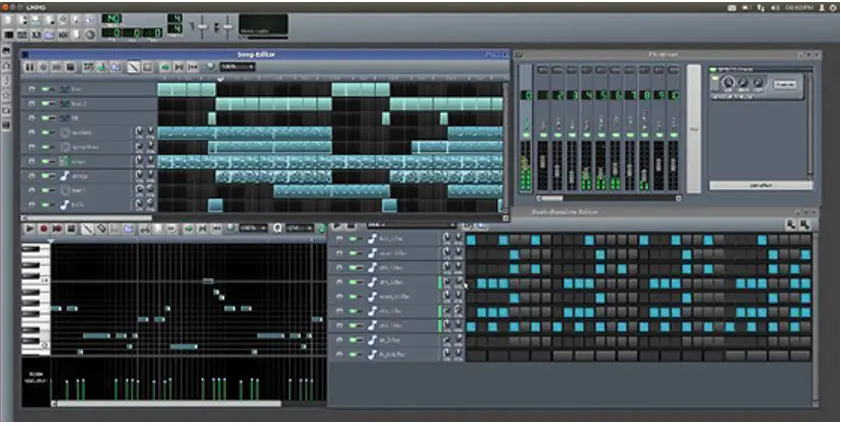841x426 pixels.
Task: Toggle the first step of the top beat row
Action: coord(472,239)
